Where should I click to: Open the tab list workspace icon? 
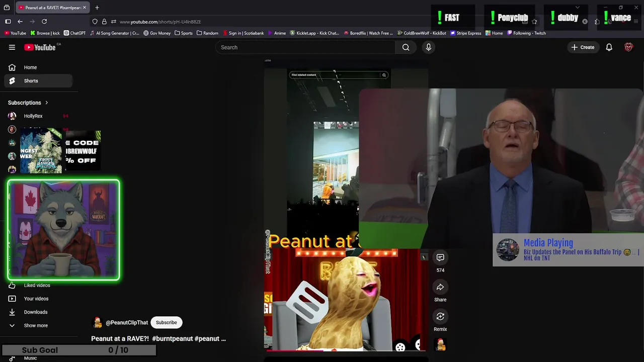[x=7, y=8]
